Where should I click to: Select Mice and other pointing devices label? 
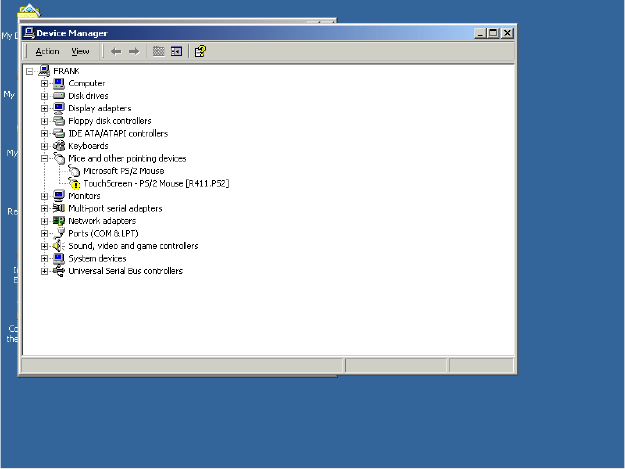(127, 159)
